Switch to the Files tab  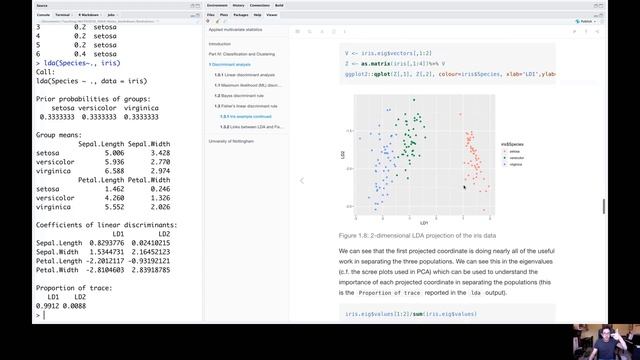point(211,15)
